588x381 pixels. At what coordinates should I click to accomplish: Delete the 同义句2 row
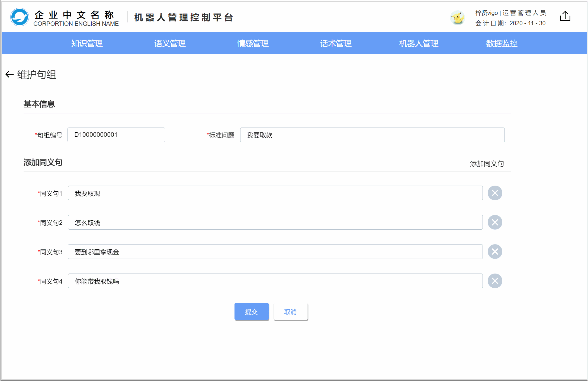click(x=495, y=222)
